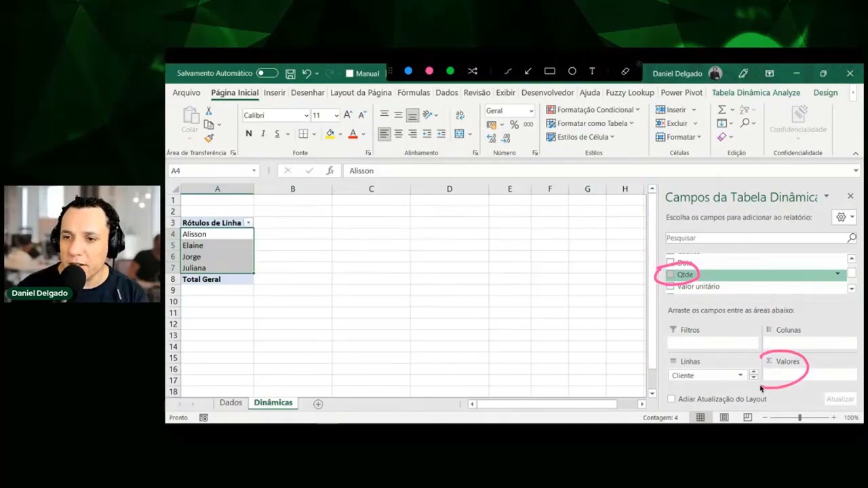The image size is (868, 488).
Task: Switch to the Inserir ribbon tab
Action: 275,93
